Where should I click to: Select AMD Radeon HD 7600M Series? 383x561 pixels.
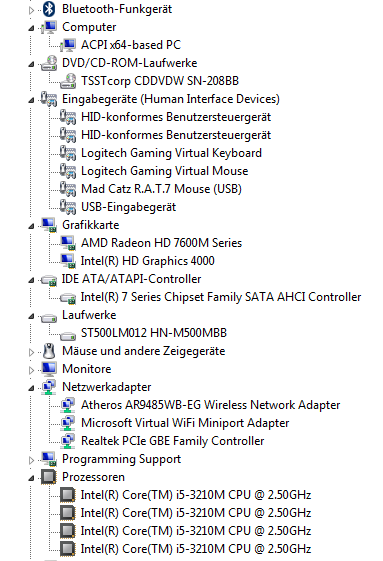pos(161,243)
